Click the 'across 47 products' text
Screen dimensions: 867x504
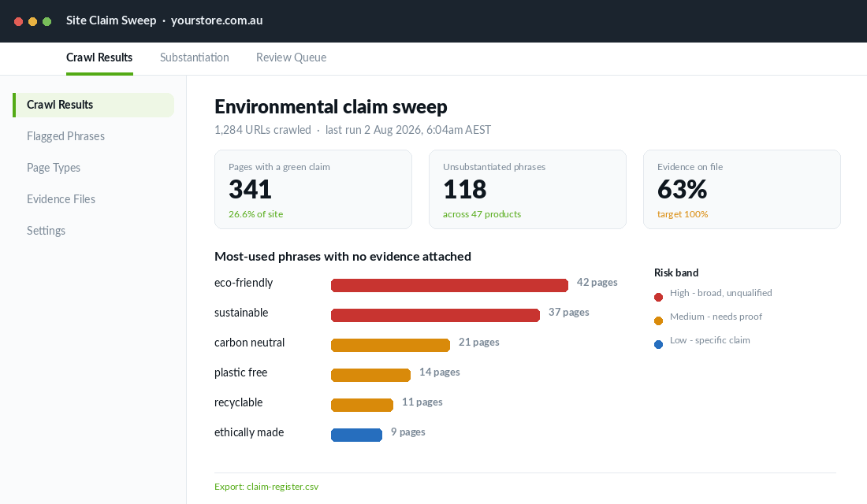[482, 214]
